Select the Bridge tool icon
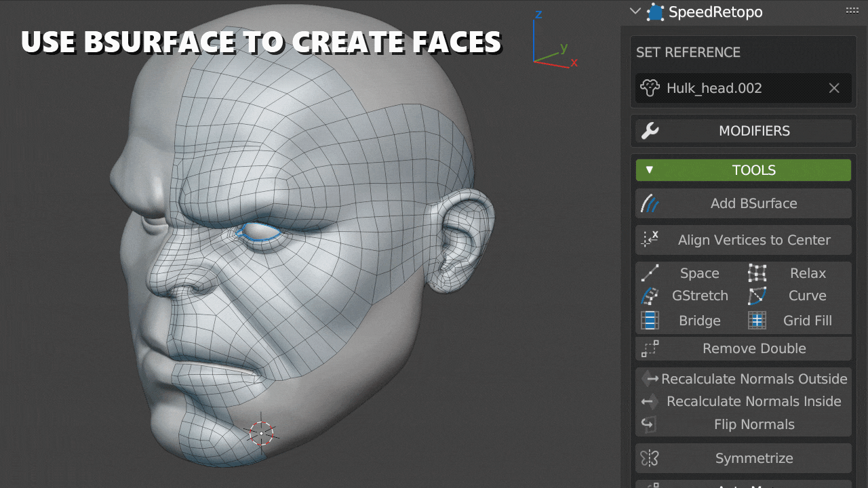This screenshot has width=868, height=488. click(x=649, y=320)
